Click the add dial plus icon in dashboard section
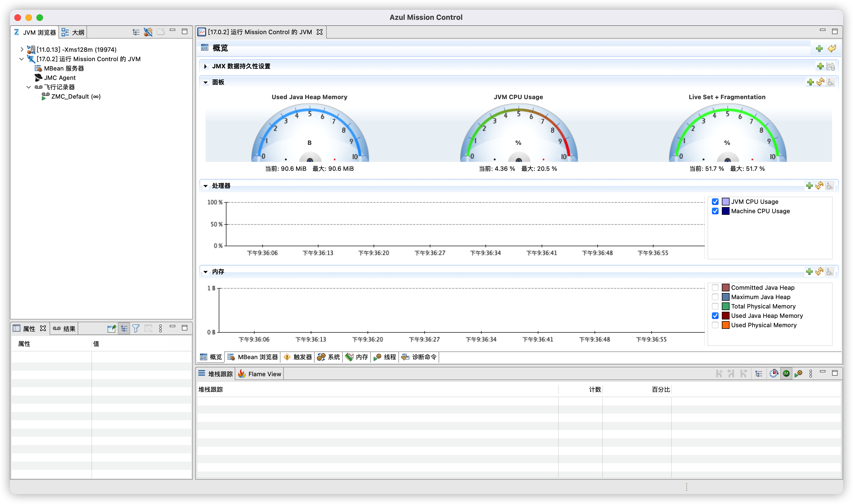 click(x=810, y=82)
